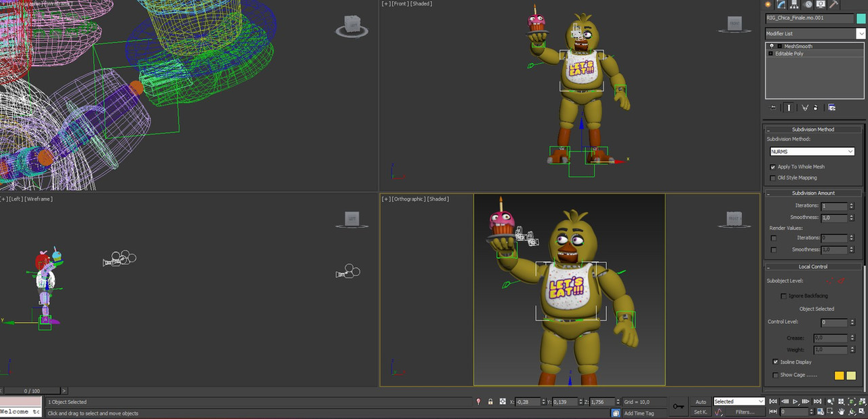Collapse the Local Control rollout
This screenshot has width=868, height=419.
point(813,267)
